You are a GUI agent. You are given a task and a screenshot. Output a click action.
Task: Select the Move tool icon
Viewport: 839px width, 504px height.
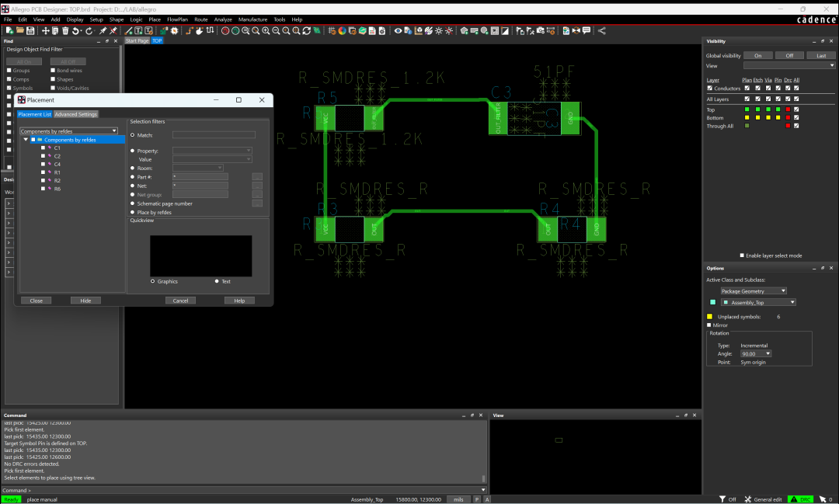point(46,30)
